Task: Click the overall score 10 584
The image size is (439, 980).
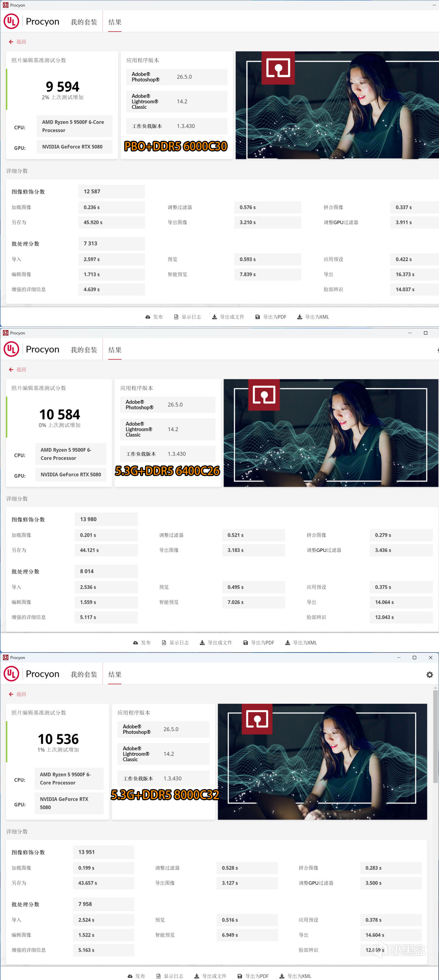Action: click(x=60, y=414)
